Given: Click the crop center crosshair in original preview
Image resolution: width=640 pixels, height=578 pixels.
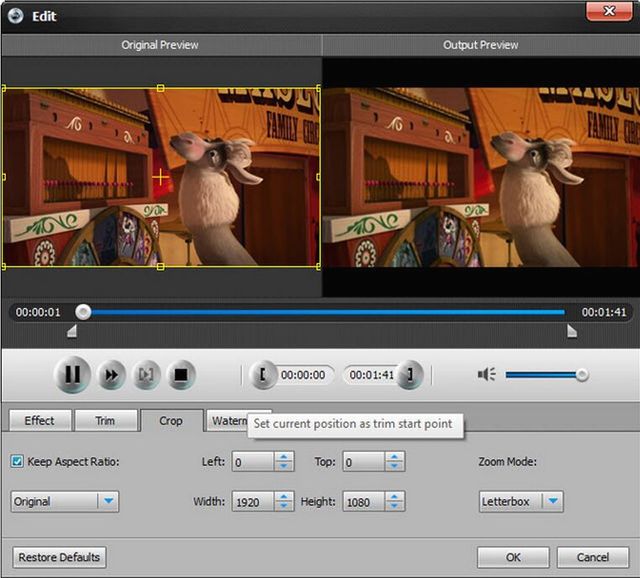Looking at the screenshot, I should tap(160, 177).
